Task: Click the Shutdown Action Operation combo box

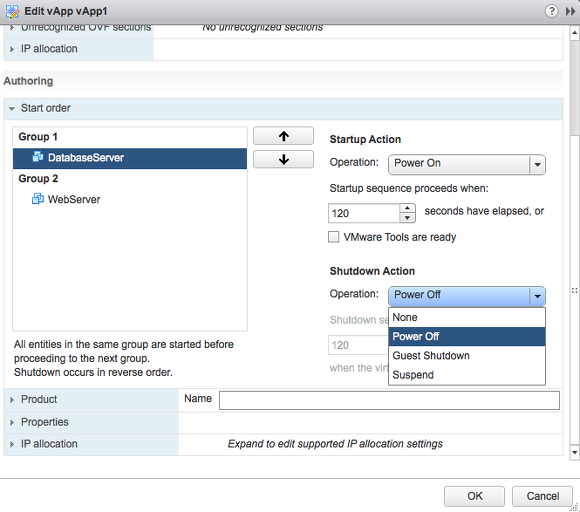Action: point(466,296)
